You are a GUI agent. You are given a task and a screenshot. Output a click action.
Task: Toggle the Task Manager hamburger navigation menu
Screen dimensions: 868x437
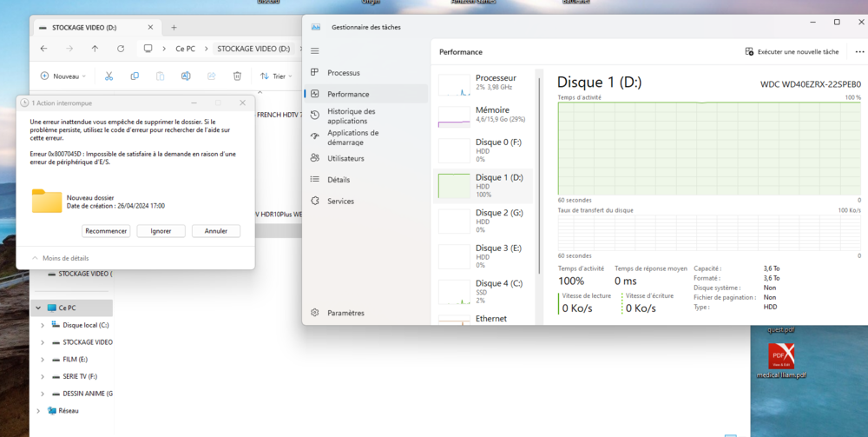(x=314, y=51)
